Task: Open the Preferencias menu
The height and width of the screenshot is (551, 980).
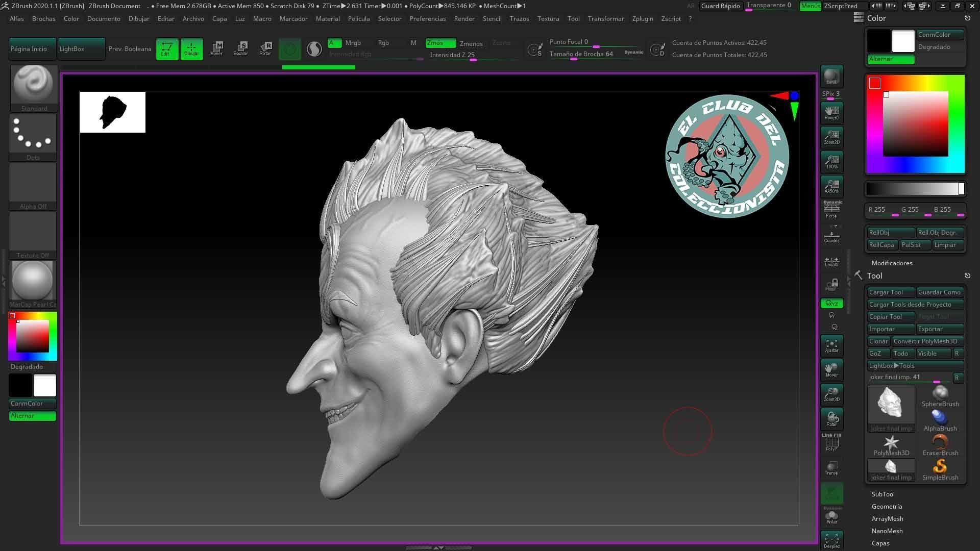Action: pos(427,18)
